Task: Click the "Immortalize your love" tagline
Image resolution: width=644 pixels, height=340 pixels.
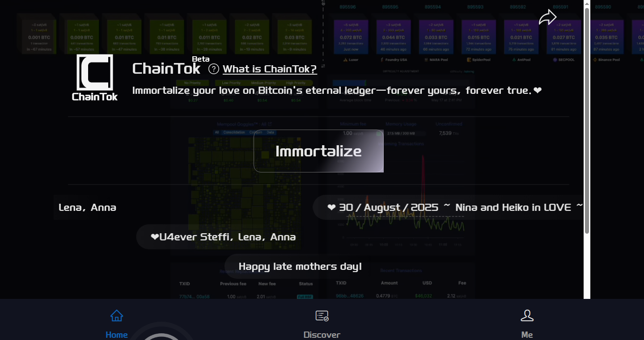Action: (337, 90)
